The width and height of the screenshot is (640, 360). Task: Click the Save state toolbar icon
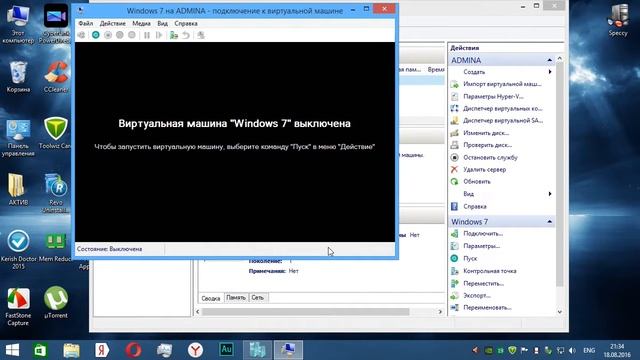click(131, 35)
